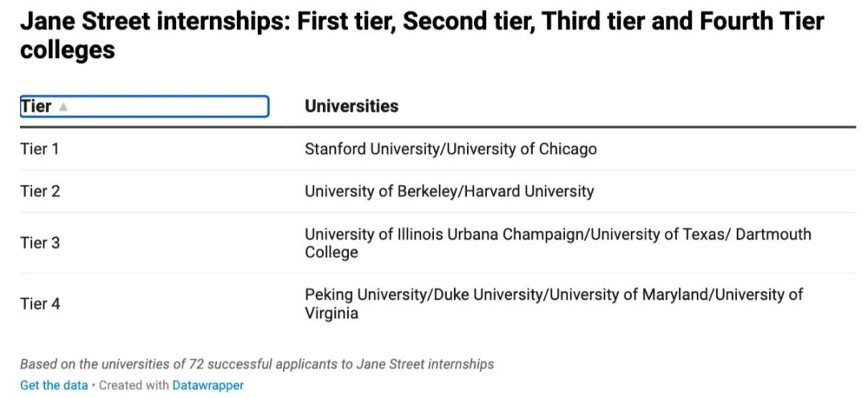
Task: Open the Get the data link
Action: (54, 385)
